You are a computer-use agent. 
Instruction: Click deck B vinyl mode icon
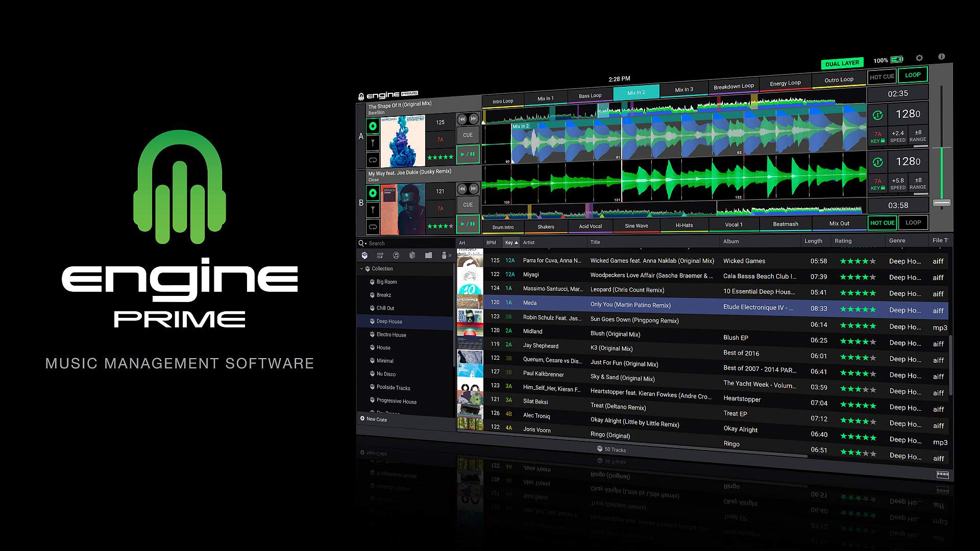coord(373,193)
